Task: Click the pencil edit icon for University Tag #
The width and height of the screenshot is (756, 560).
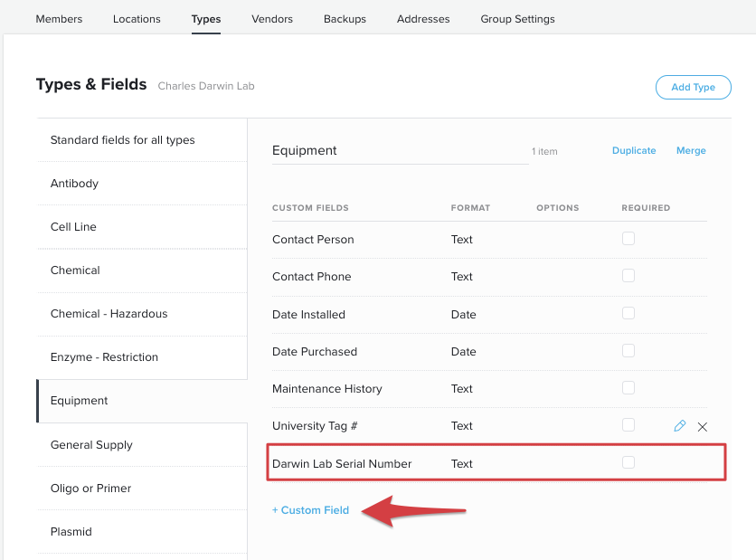Action: click(x=680, y=426)
